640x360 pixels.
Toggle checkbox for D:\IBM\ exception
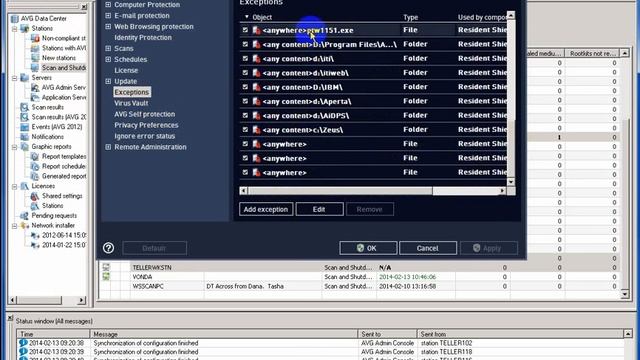click(x=245, y=87)
